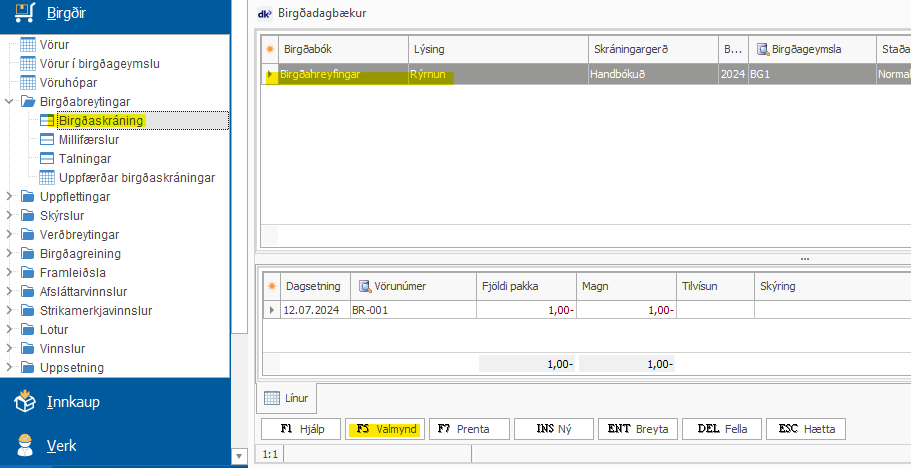Screen dimensions: 911x468
Task: Click the sidebar scrollbar down arrow
Action: (238, 457)
